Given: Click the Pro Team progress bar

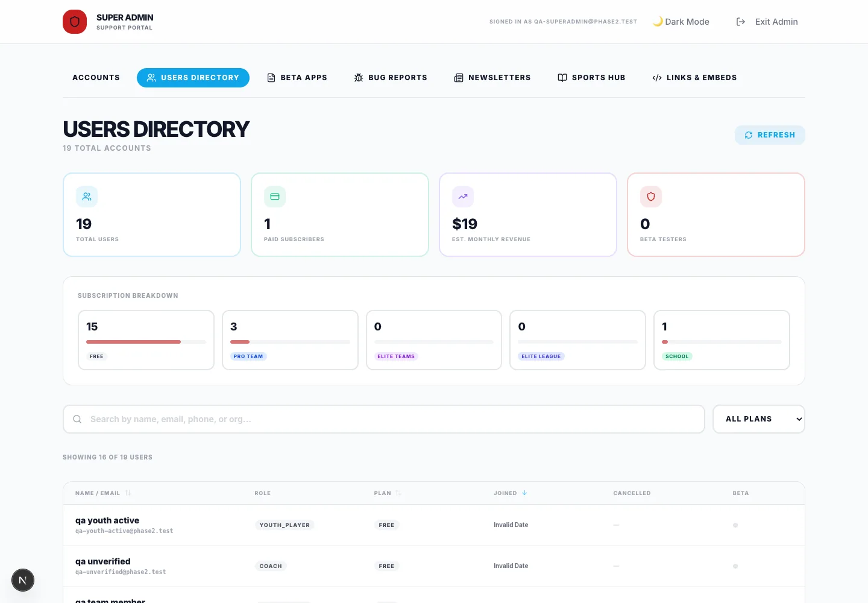Looking at the screenshot, I should point(290,342).
